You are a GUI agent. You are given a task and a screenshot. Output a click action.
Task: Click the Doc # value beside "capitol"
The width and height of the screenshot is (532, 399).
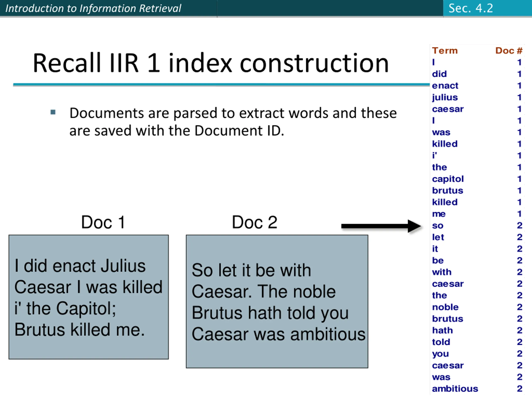[520, 179]
